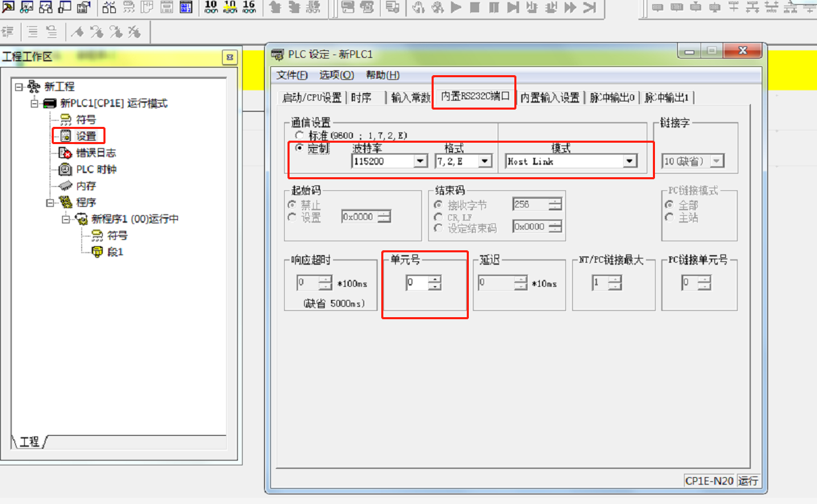Open the 波特率 115200 dropdown
The height and width of the screenshot is (504, 817).
[x=420, y=161]
